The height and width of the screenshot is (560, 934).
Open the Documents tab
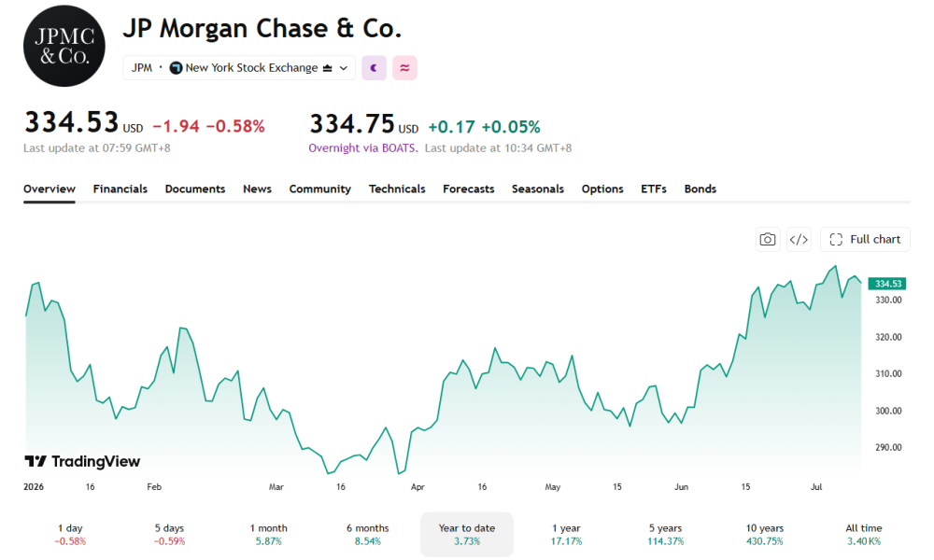195,189
